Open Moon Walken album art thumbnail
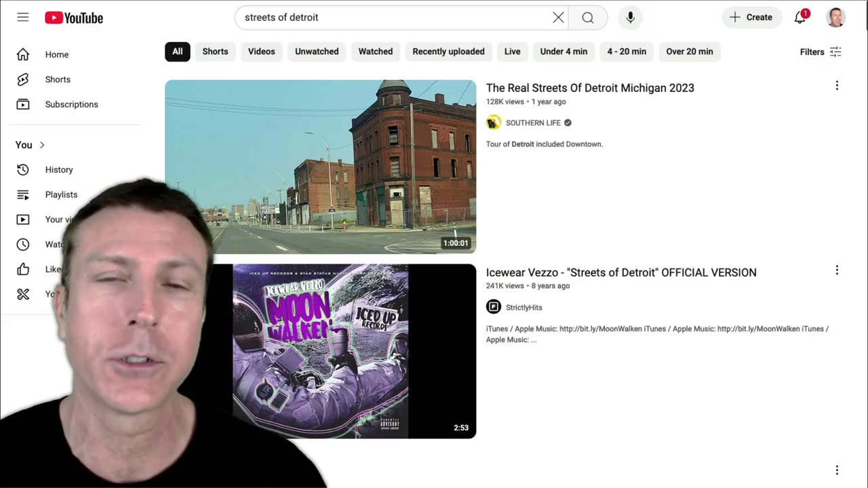The image size is (868, 488). click(320, 351)
